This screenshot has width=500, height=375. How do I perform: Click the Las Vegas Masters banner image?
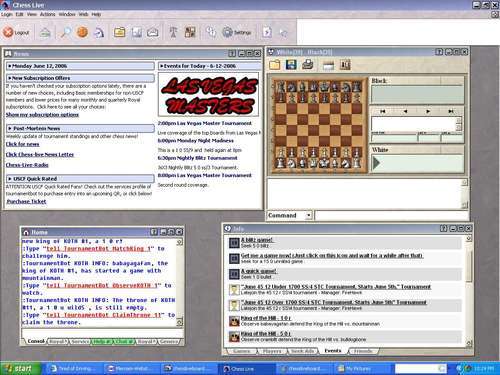point(209,95)
